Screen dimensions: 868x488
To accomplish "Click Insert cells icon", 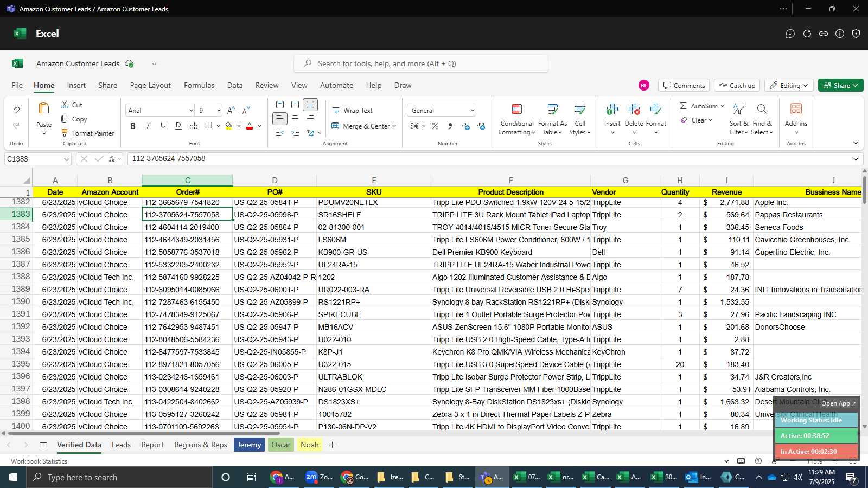I will pyautogui.click(x=612, y=110).
